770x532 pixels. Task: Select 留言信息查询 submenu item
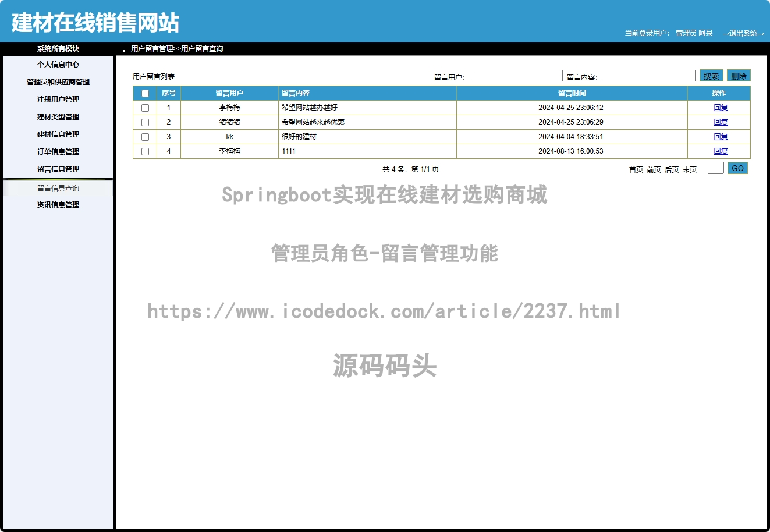(x=58, y=189)
